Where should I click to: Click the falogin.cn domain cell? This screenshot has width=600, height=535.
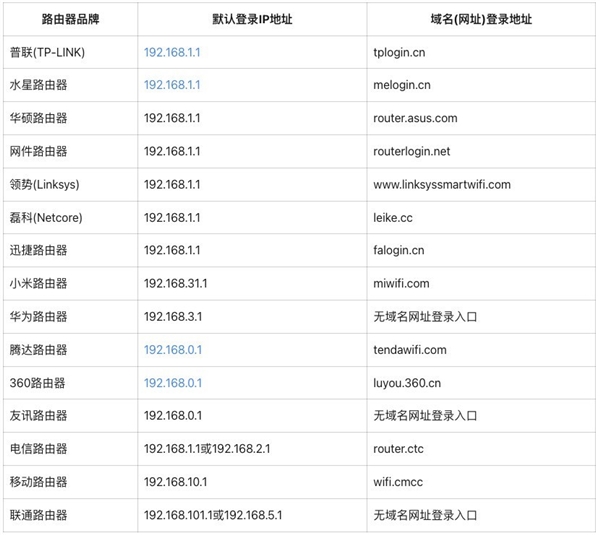coord(398,250)
